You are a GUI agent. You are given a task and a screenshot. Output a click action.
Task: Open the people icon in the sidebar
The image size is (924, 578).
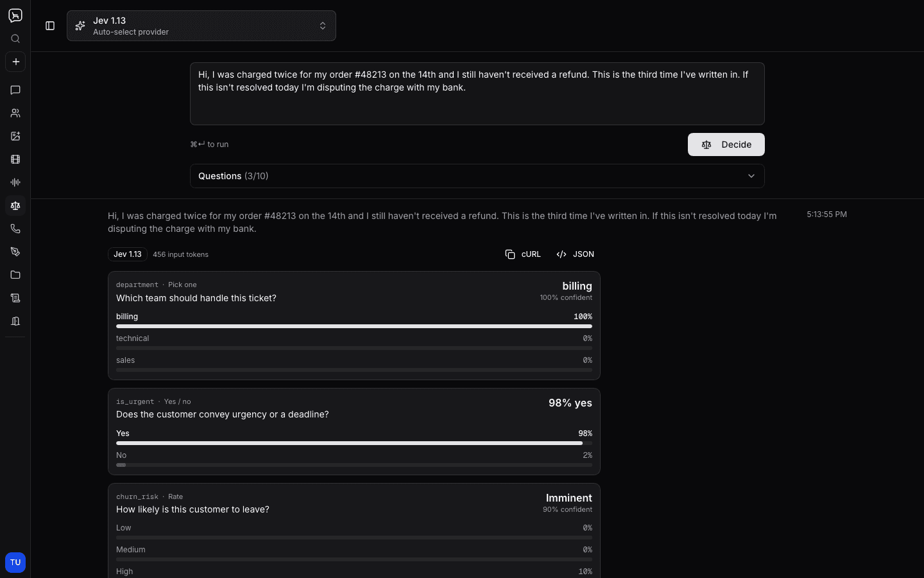(x=15, y=113)
